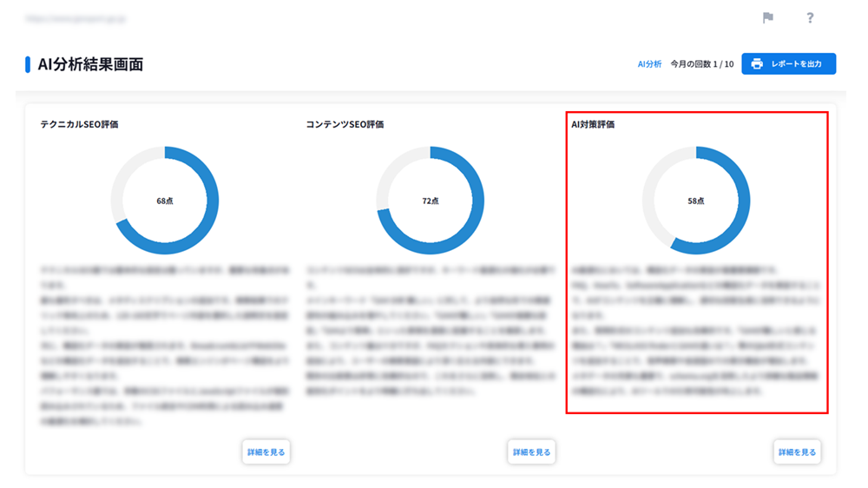This screenshot has height=488, width=868.
Task: Select the AI対策評価 heading
Action: click(593, 124)
